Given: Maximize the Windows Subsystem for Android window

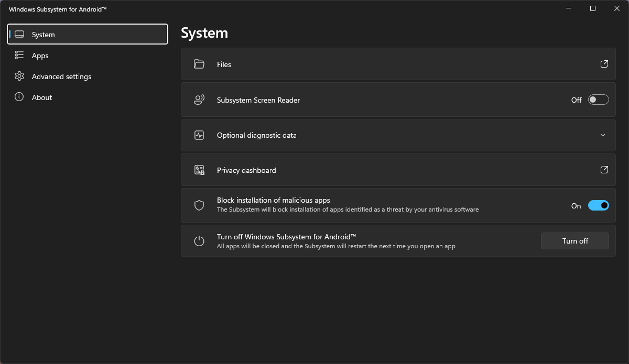Looking at the screenshot, I should pos(592,8).
